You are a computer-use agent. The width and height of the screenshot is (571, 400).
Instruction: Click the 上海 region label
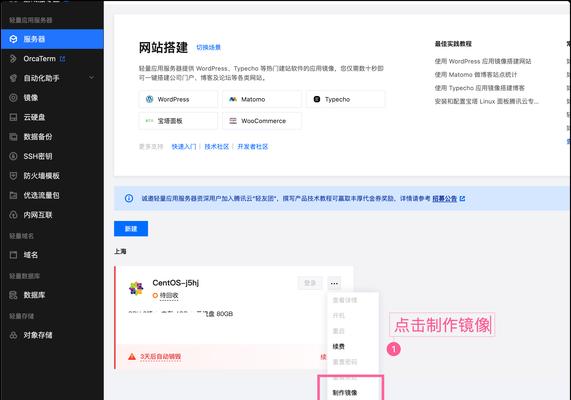(x=120, y=251)
